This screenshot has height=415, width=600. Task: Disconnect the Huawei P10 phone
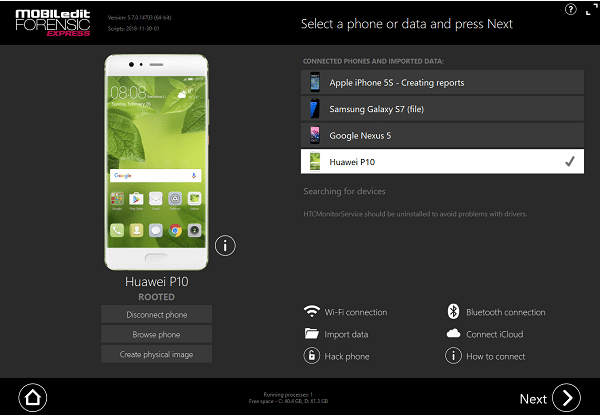pos(157,314)
